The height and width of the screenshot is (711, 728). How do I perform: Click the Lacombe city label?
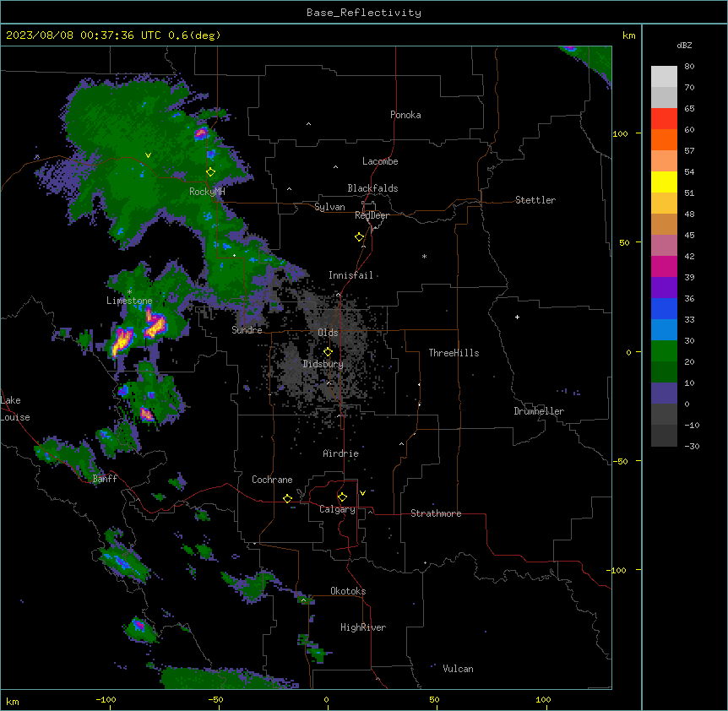click(380, 161)
